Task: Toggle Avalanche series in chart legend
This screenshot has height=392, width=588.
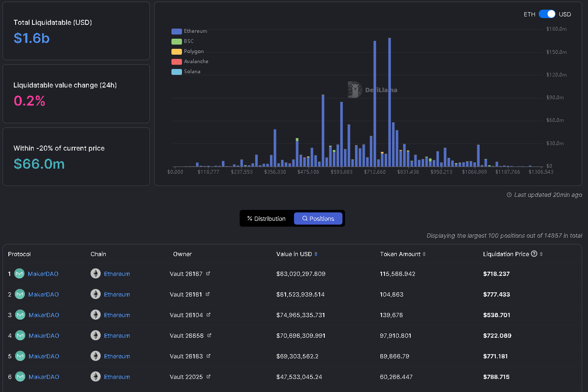Action: pos(190,62)
